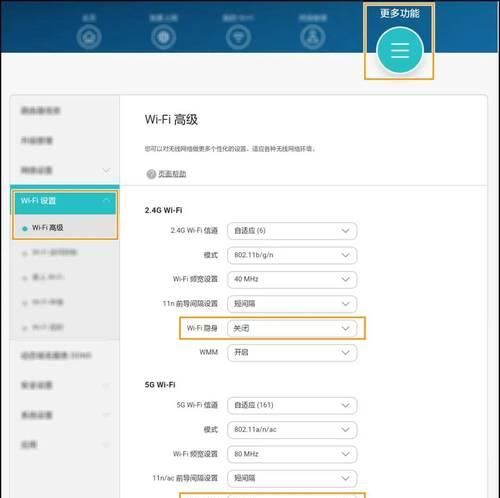Open the 2.4G Wi-Fi 隐身 关闭 dropdown

(x=292, y=328)
